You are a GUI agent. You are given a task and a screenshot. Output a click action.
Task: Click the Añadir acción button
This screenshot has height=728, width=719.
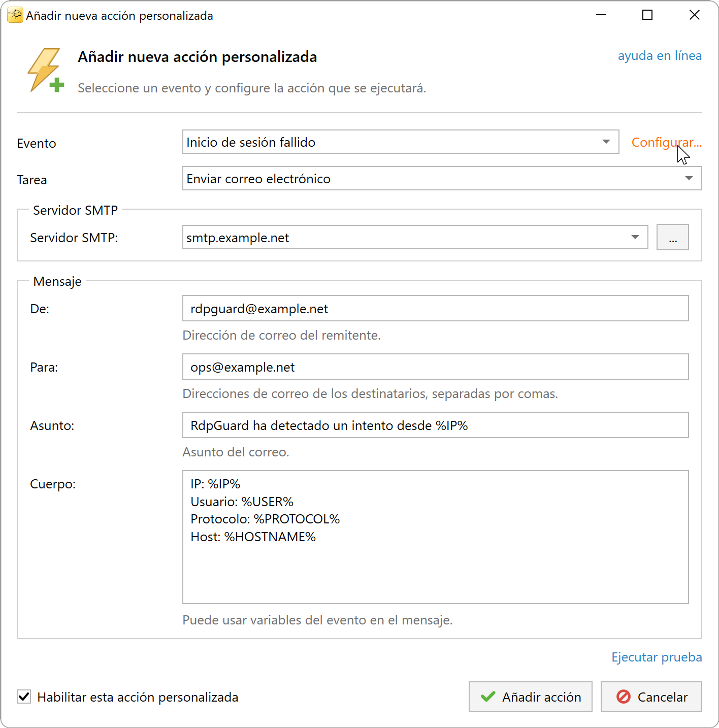pos(530,697)
